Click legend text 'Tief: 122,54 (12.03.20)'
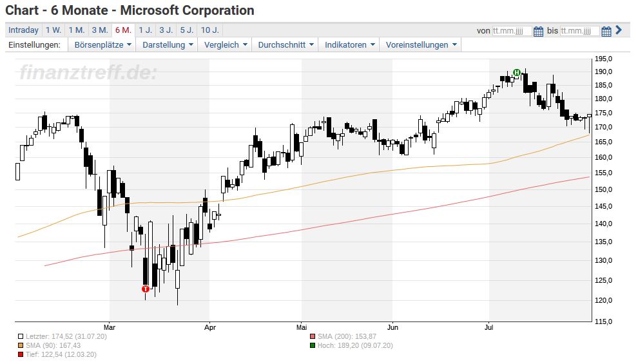 61,354
